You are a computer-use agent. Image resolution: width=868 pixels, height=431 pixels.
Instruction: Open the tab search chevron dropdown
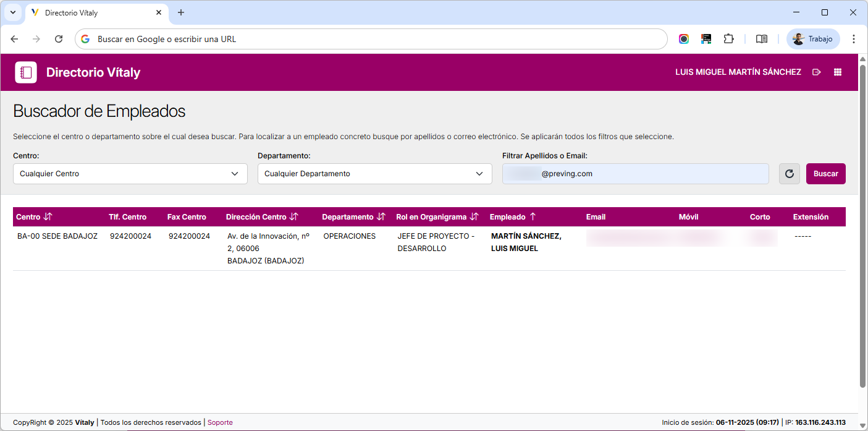click(x=12, y=12)
